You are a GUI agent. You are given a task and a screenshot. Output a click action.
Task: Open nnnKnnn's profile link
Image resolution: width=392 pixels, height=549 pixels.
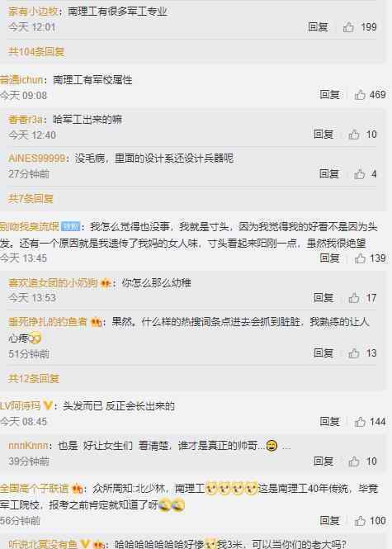click(x=28, y=445)
